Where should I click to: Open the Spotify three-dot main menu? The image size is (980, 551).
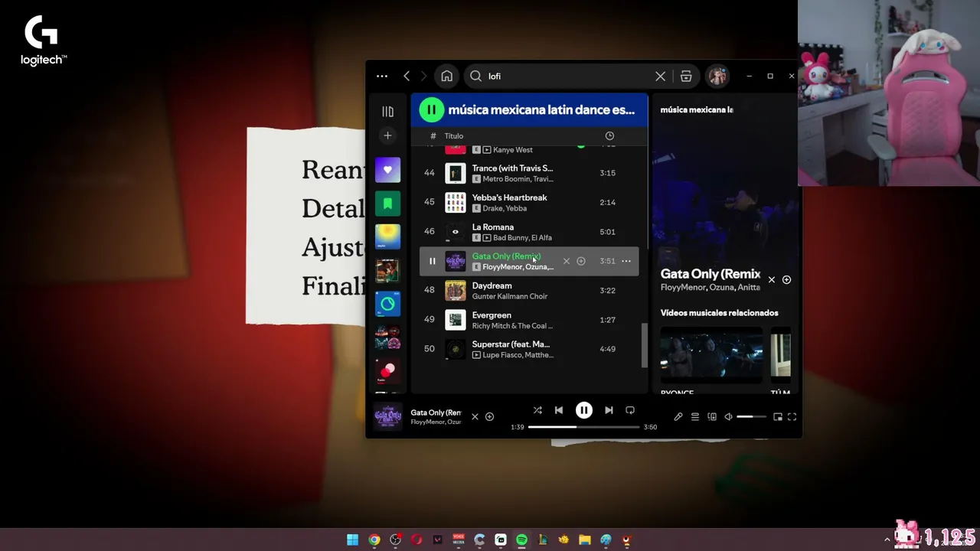[382, 77]
